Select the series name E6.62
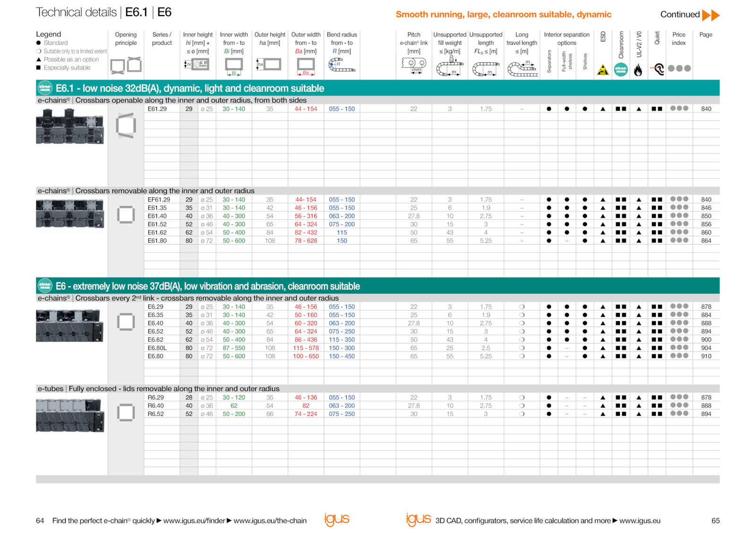This screenshot has width=756, height=534. pyautogui.click(x=155, y=339)
